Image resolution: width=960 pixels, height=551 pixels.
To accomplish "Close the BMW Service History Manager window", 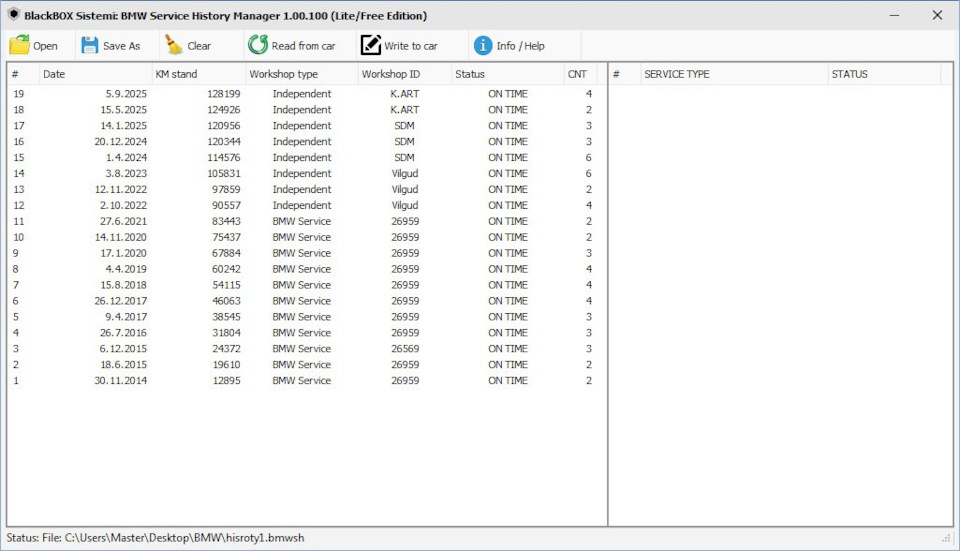I will [937, 15].
